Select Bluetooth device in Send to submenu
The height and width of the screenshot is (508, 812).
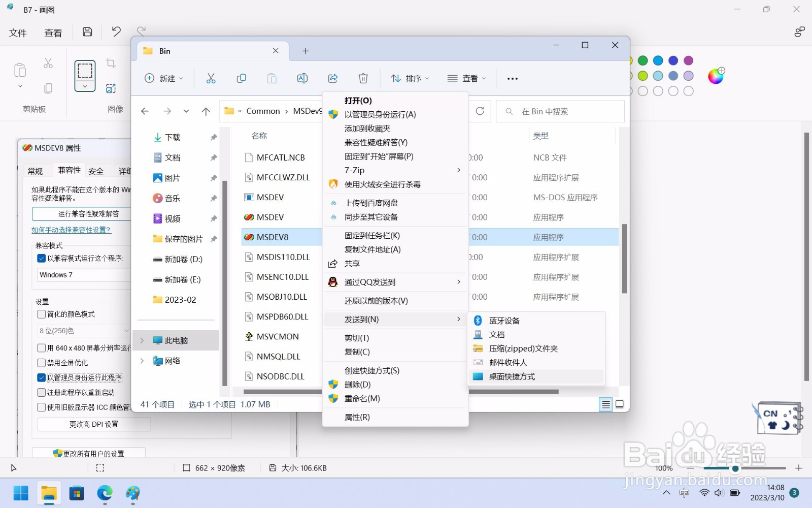tap(536, 321)
